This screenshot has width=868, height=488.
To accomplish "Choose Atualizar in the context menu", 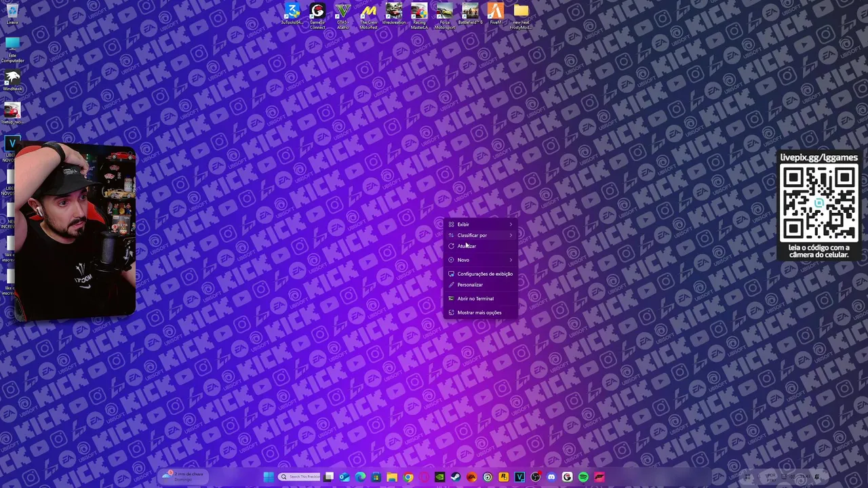I will (x=481, y=246).
